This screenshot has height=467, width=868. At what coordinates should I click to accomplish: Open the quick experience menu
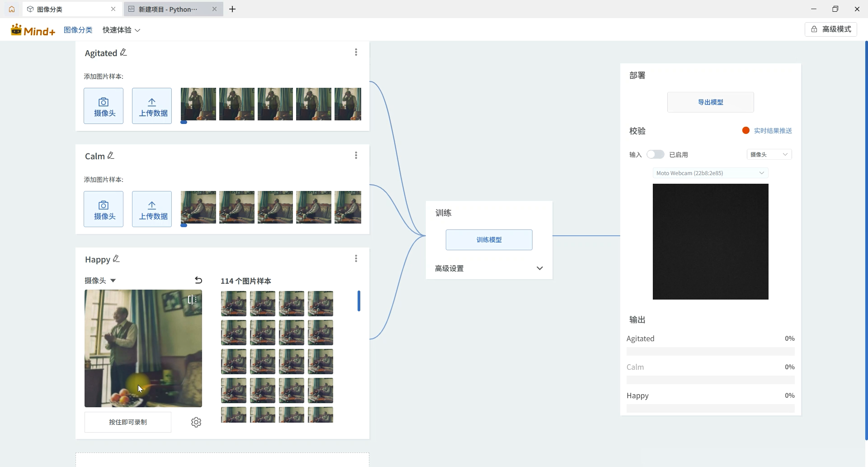coord(121,30)
